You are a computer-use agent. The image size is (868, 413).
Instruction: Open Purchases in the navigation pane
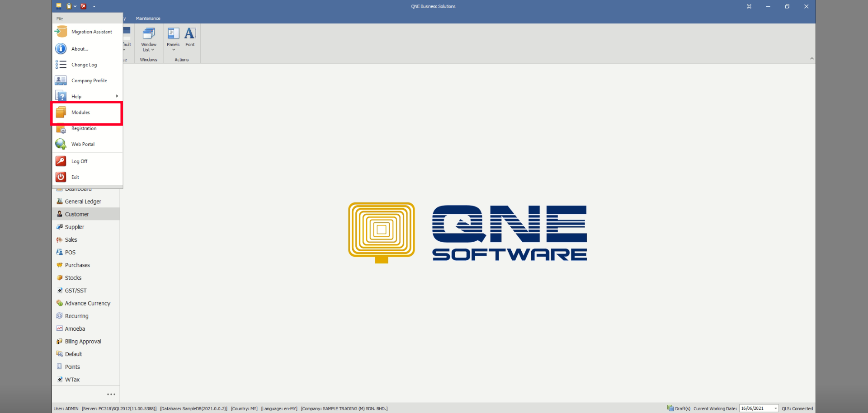tap(86, 265)
